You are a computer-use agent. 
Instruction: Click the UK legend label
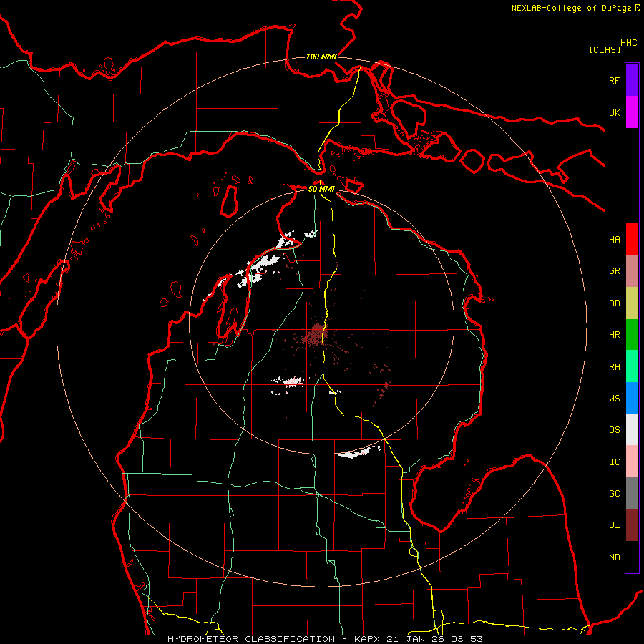click(x=614, y=112)
